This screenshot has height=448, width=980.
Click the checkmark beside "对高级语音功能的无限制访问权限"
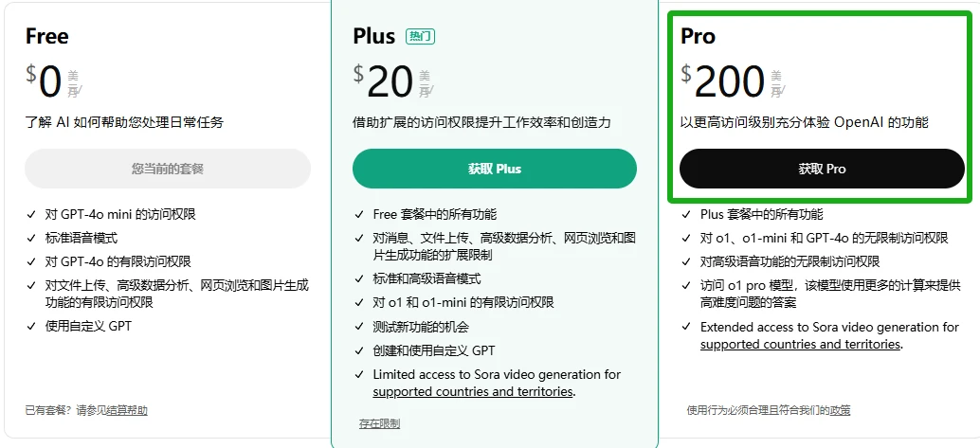687,261
